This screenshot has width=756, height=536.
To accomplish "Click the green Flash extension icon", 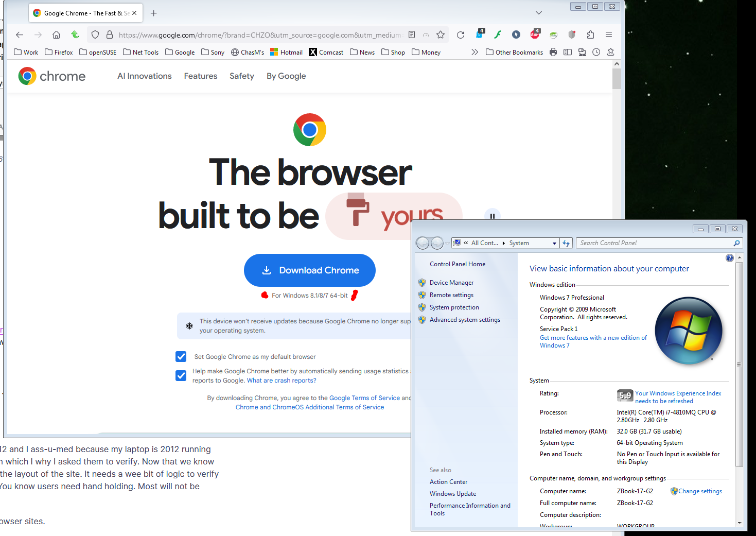I will pos(498,35).
